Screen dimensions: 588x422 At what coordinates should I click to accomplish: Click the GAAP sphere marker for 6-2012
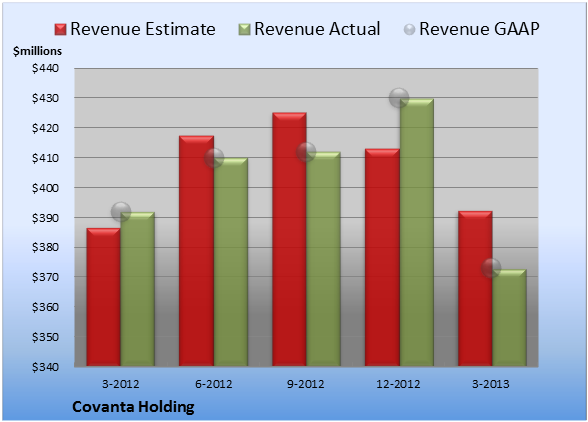[x=214, y=158]
